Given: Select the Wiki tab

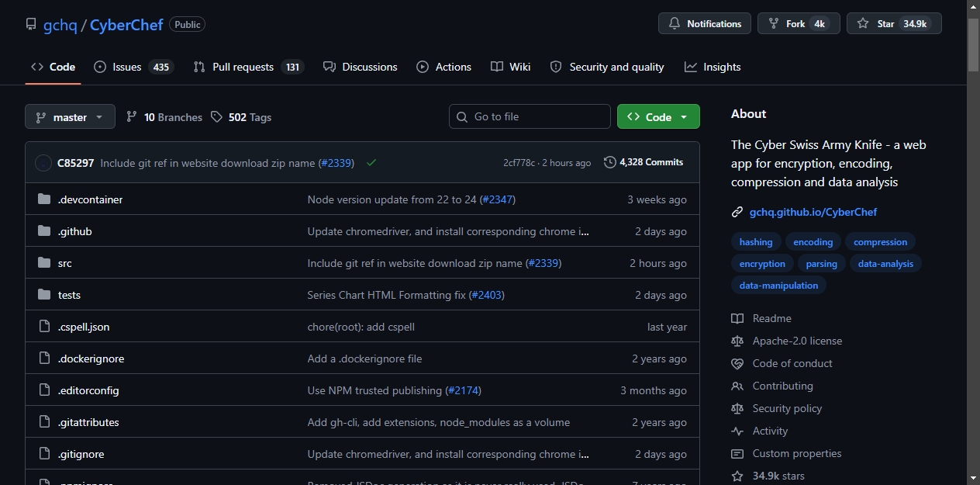Looking at the screenshot, I should (511, 67).
